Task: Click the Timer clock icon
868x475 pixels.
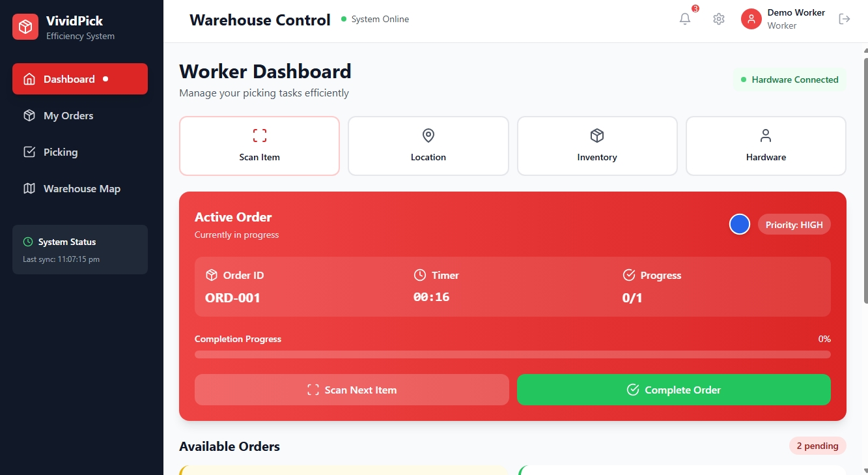Action: 420,275
